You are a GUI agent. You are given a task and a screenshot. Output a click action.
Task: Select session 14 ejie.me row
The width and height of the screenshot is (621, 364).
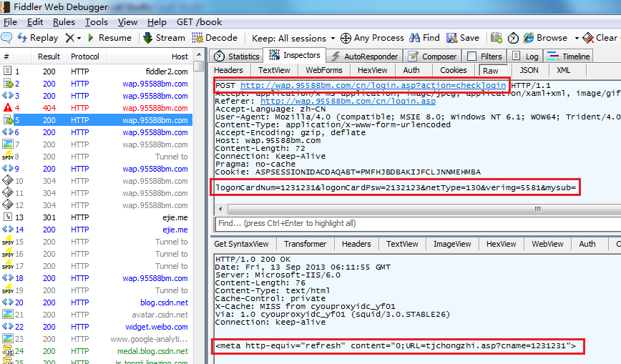(x=97, y=230)
